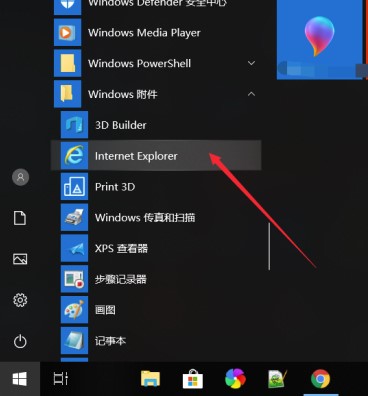This screenshot has width=368, height=396.
Task: Open File Explorer from the taskbar
Action: [x=150, y=379]
